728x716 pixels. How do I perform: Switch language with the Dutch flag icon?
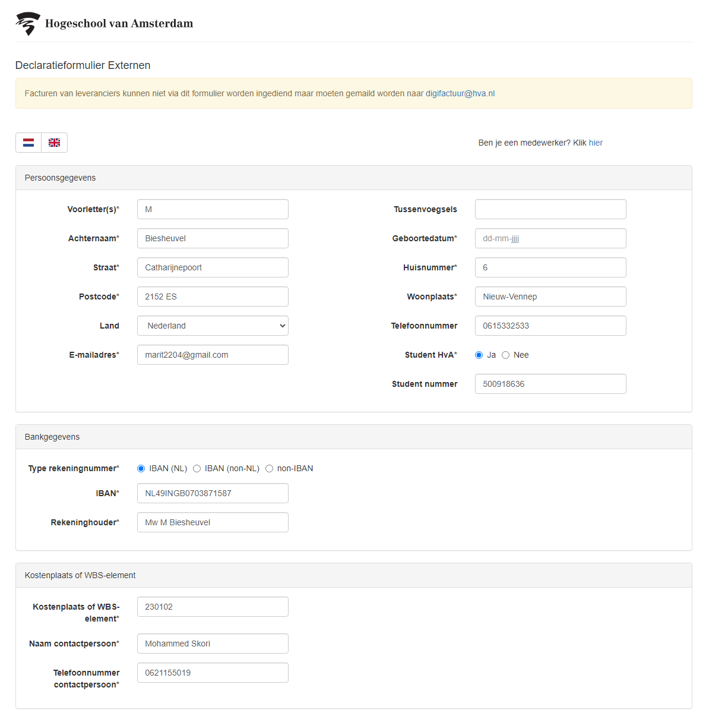[29, 143]
